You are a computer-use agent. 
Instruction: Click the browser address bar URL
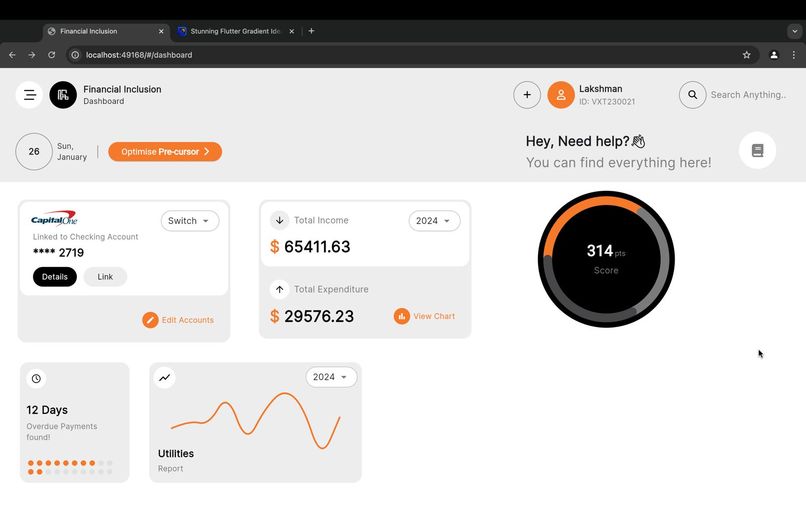click(x=139, y=55)
